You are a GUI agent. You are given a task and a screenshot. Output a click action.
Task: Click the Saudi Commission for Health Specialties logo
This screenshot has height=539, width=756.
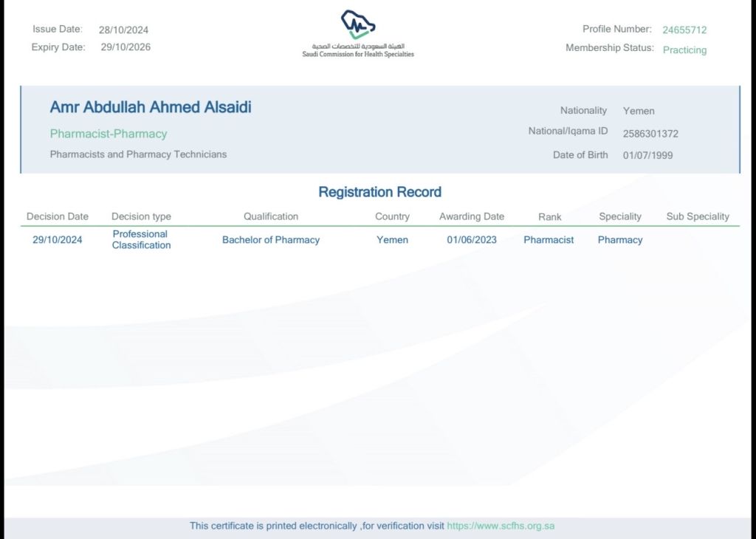(358, 33)
